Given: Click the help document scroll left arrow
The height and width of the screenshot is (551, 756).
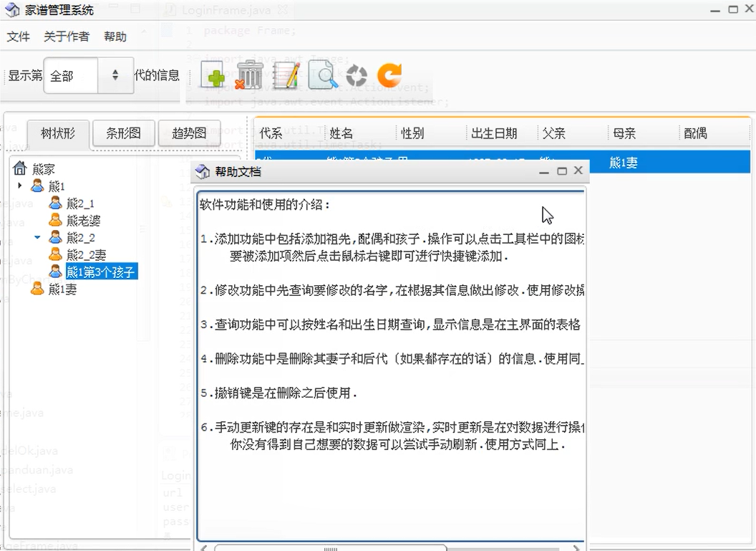Looking at the screenshot, I should 205,547.
